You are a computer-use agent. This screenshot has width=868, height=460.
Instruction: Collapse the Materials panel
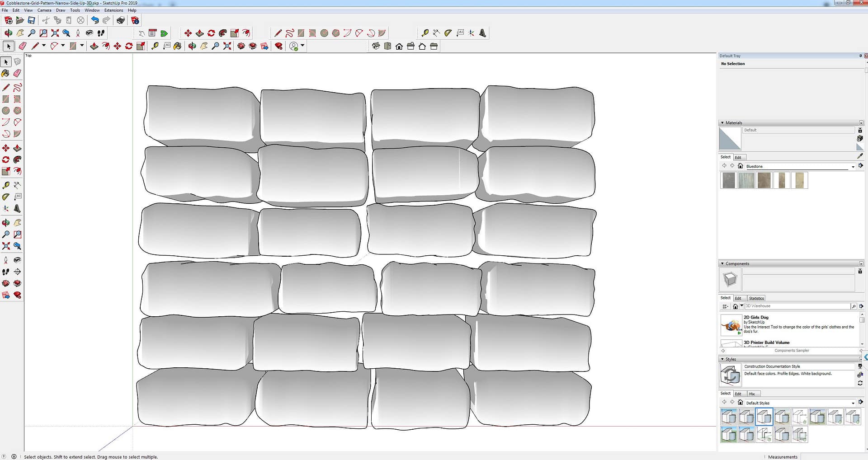[722, 123]
